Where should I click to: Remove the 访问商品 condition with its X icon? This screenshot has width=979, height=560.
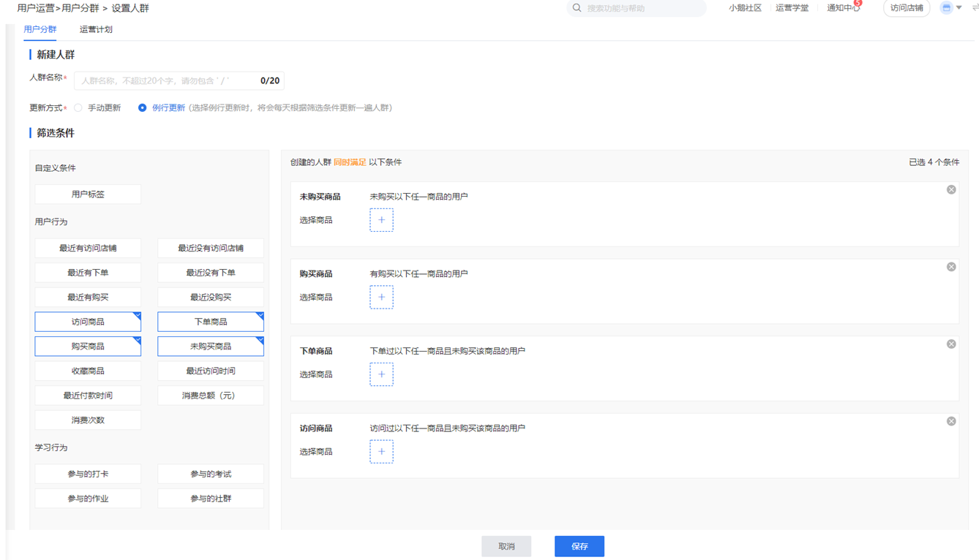[x=951, y=421]
